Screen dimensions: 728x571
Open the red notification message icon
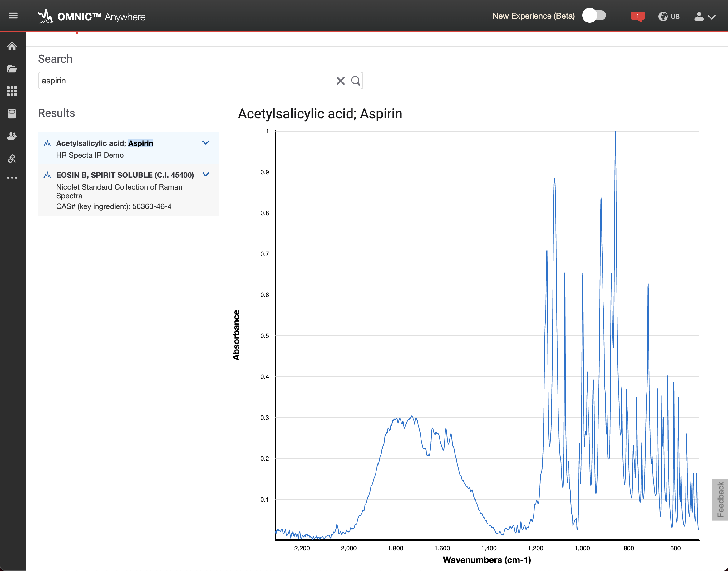click(x=637, y=16)
